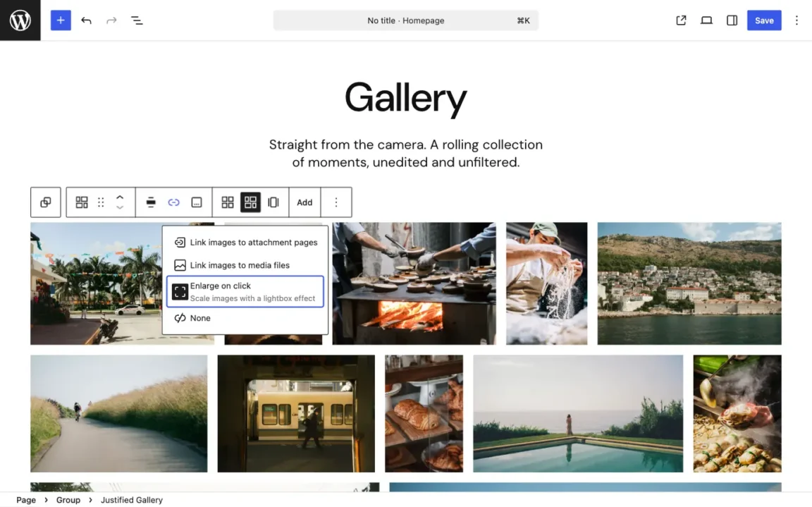Select the coastal hillside town photo

[689, 283]
